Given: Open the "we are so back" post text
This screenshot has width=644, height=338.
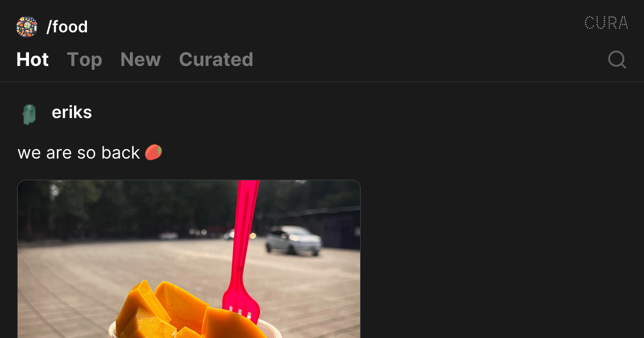Looking at the screenshot, I should 79,153.
